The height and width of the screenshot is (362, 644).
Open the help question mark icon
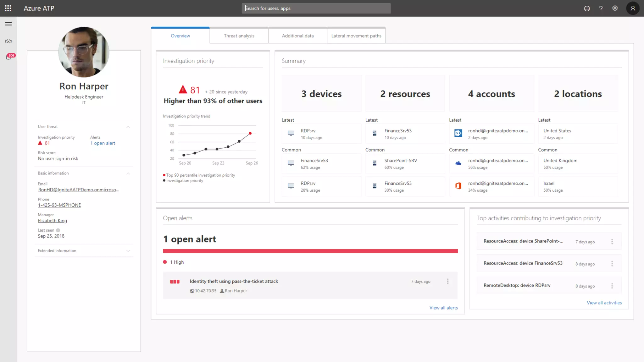coord(601,8)
